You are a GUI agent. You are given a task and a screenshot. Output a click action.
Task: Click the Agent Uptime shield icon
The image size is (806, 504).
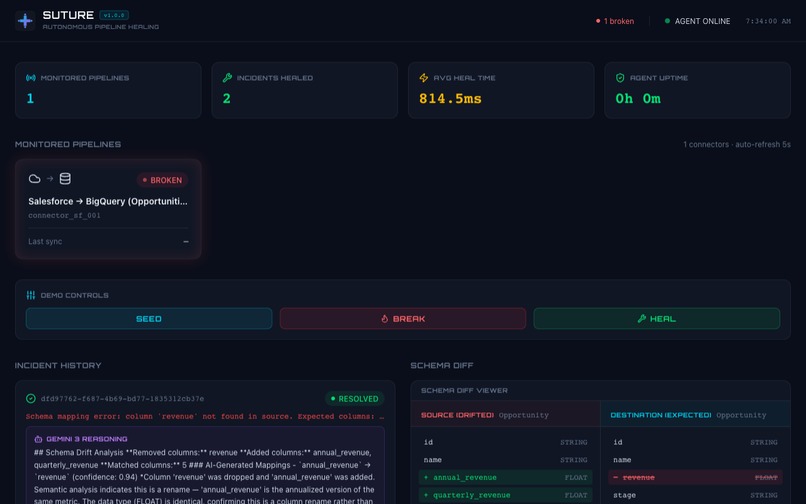(620, 78)
